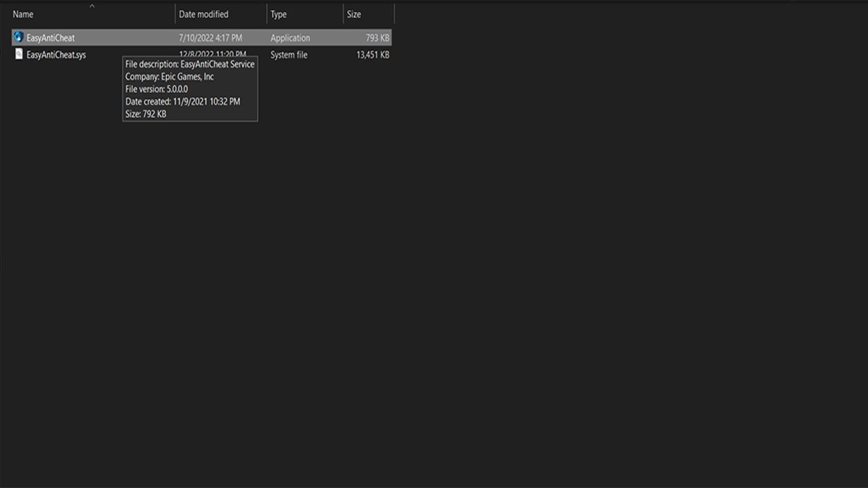The image size is (868, 488).
Task: Click the 13,451 KB size cell
Action: pyautogui.click(x=372, y=55)
